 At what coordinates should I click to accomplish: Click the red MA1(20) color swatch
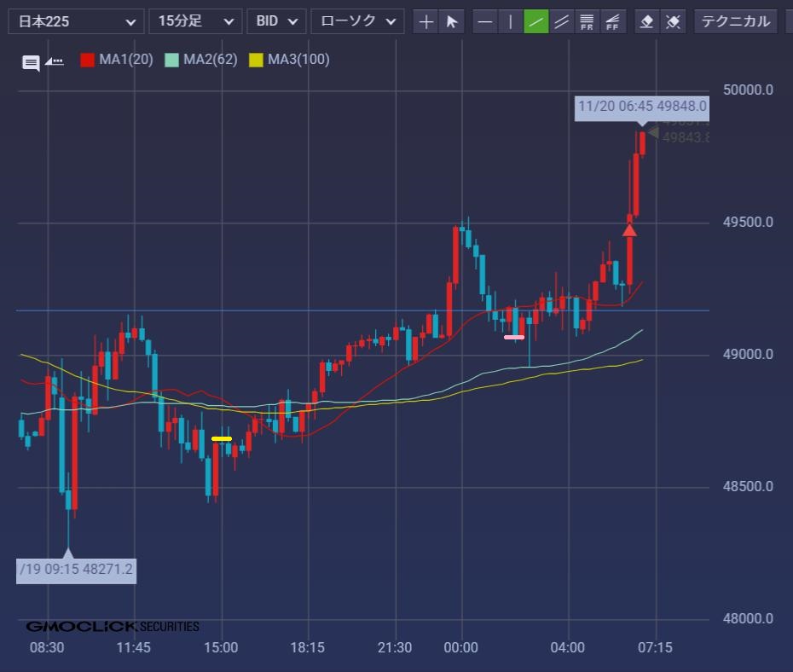(87, 60)
